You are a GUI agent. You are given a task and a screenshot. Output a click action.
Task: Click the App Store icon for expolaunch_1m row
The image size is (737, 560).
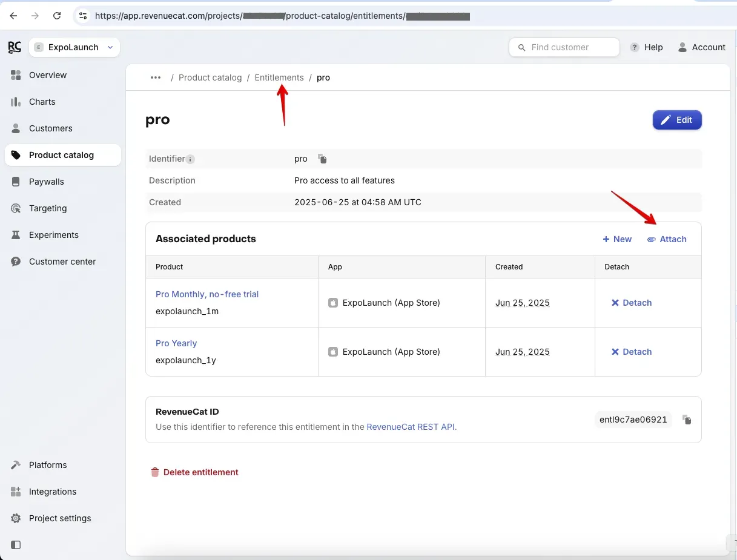tap(333, 303)
